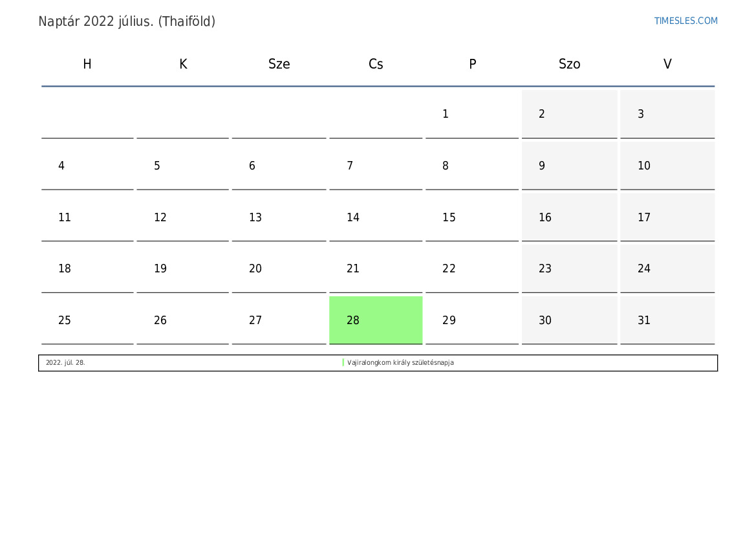Pick day 22 on the calendar
This screenshot has width=756, height=535.
pyautogui.click(x=471, y=268)
